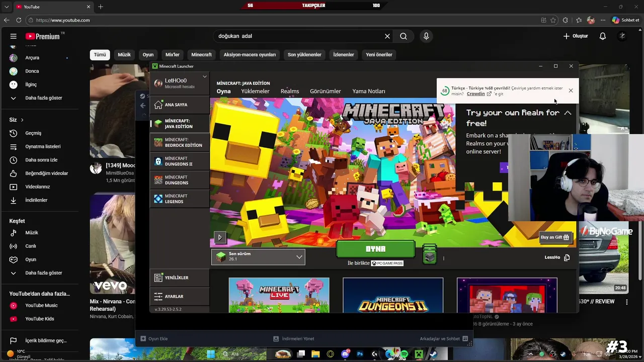
Task: Select the Son yüklenenler filter chip
Action: 304,55
